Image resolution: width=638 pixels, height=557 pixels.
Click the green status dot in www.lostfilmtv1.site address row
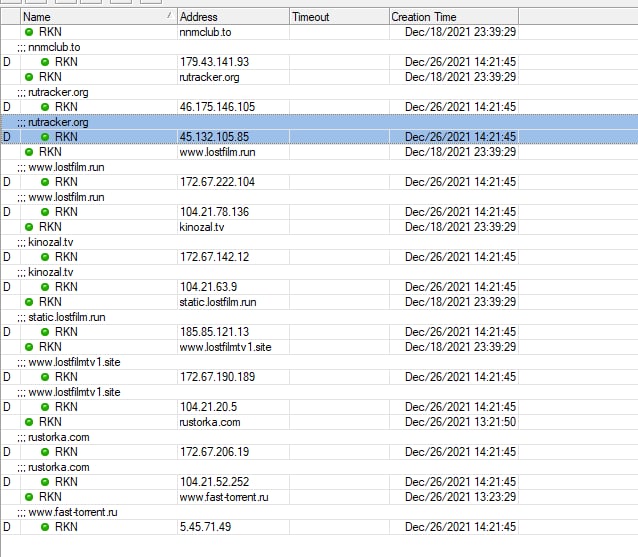pos(29,347)
